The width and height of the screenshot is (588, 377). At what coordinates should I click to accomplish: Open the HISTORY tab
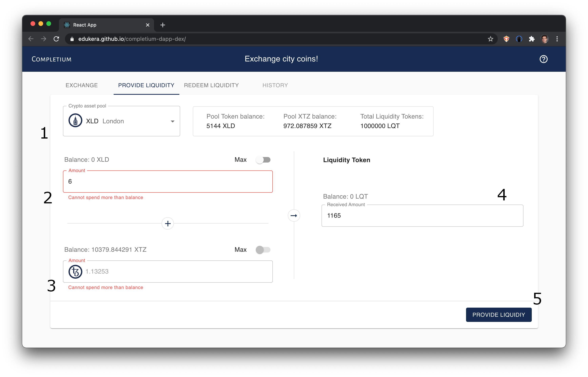pos(275,85)
